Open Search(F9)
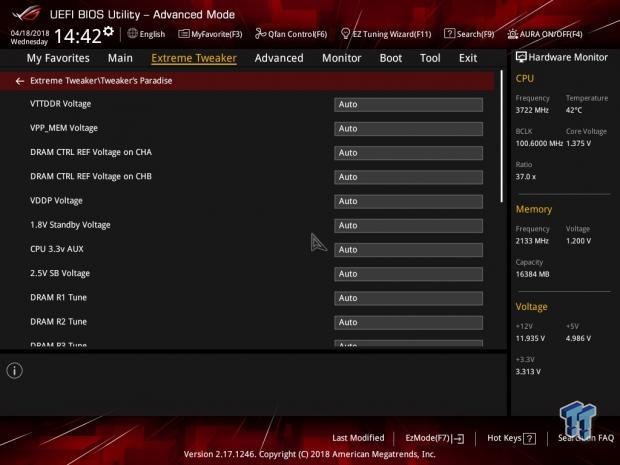Image resolution: width=620 pixels, height=465 pixels. coord(469,34)
